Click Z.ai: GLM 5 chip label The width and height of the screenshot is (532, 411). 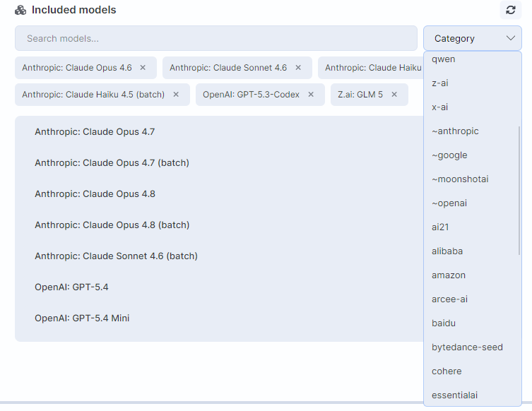pos(360,94)
